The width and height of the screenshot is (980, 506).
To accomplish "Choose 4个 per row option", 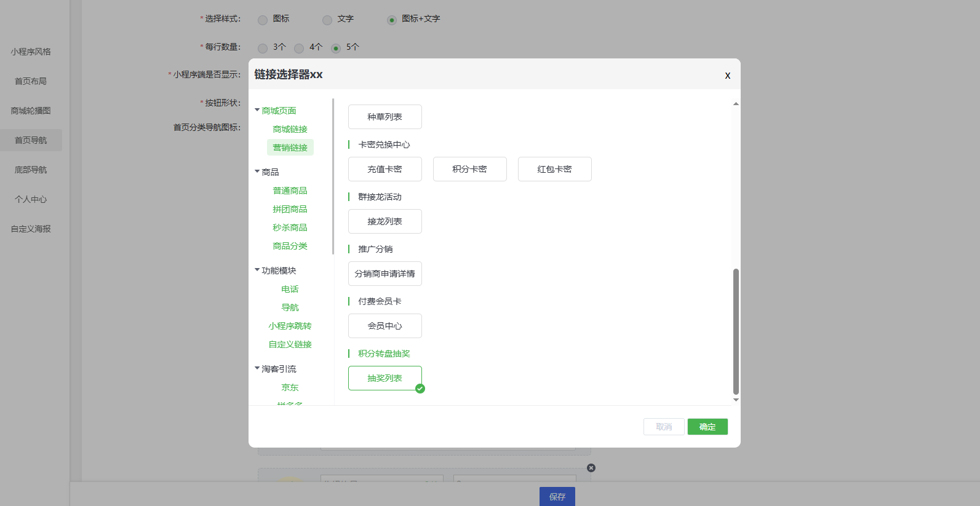I will (x=299, y=48).
